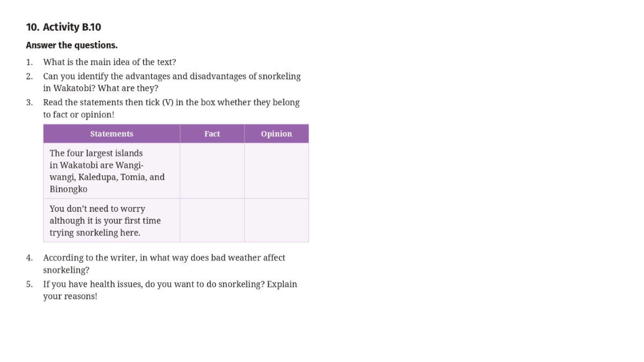The image size is (644, 362).
Task: Select question 4 about bad weather
Action: [164, 264]
